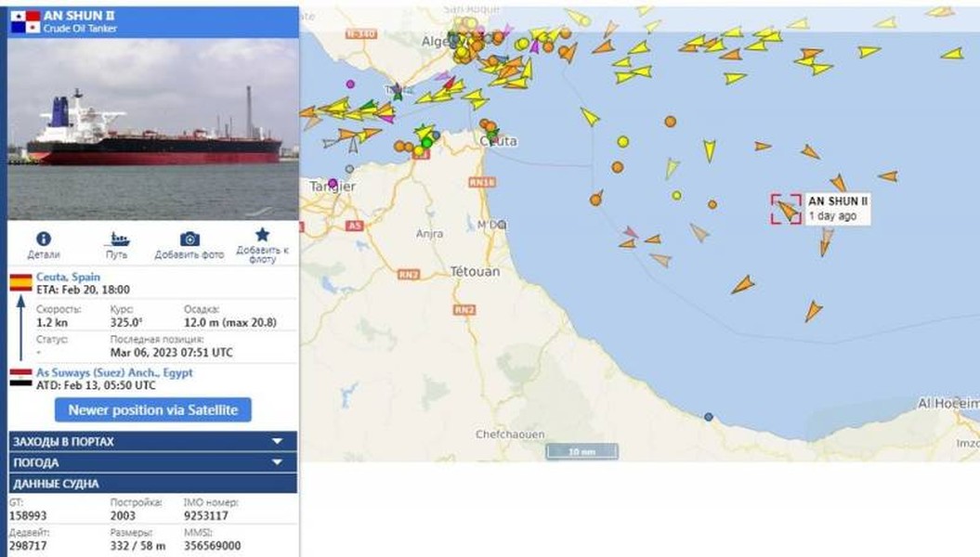Click the Panama flag icon in header
980x557 pixels.
[25, 22]
